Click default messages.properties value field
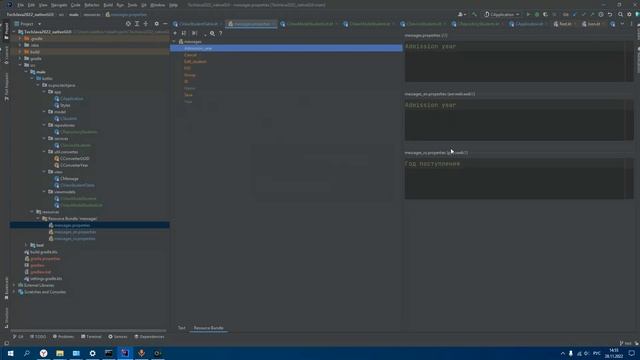 [519, 61]
